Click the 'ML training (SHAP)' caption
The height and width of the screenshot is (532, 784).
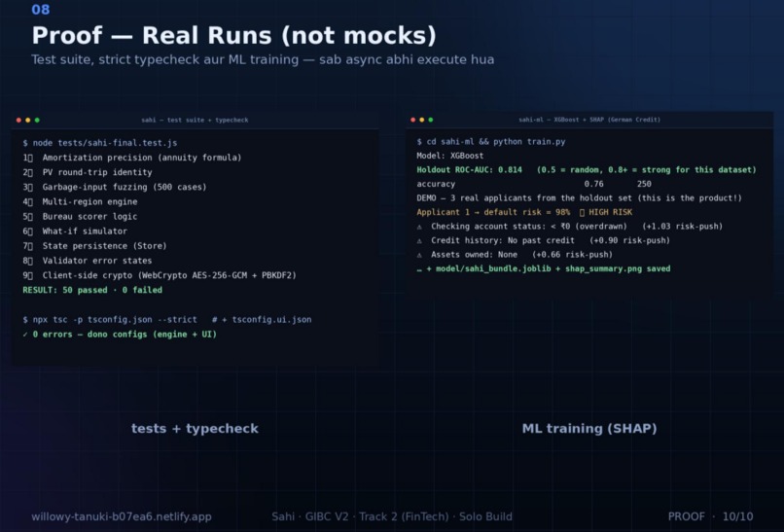589,429
